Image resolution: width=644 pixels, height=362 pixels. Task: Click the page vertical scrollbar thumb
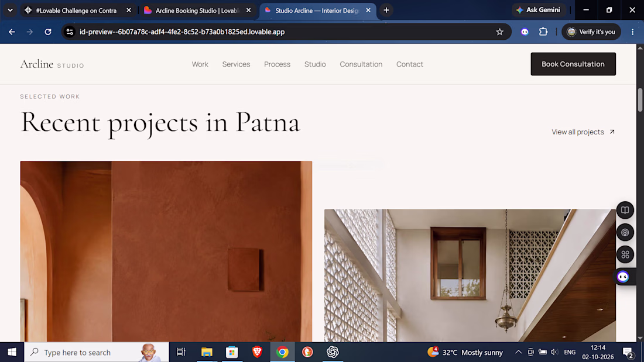pyautogui.click(x=640, y=99)
